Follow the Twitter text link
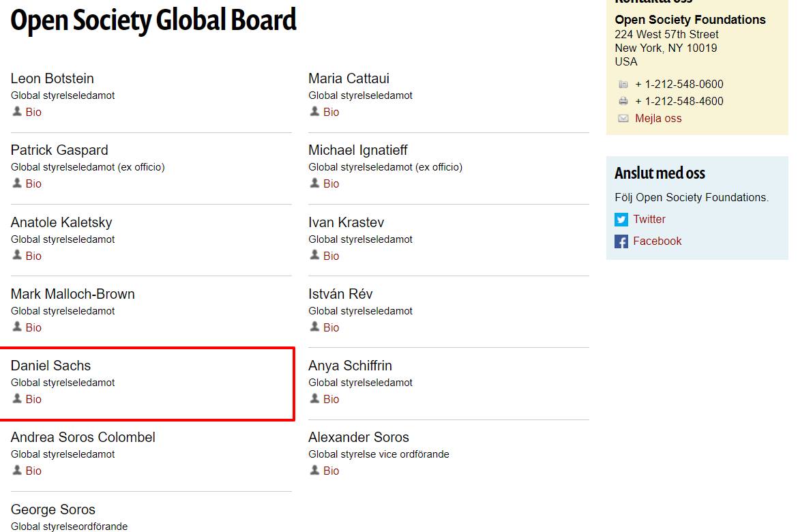 (x=649, y=220)
